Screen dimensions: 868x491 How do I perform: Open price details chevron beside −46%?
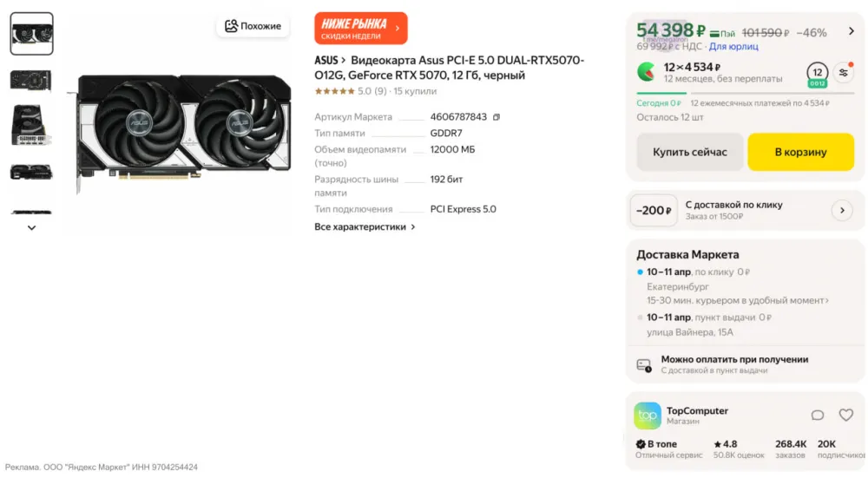click(x=849, y=32)
